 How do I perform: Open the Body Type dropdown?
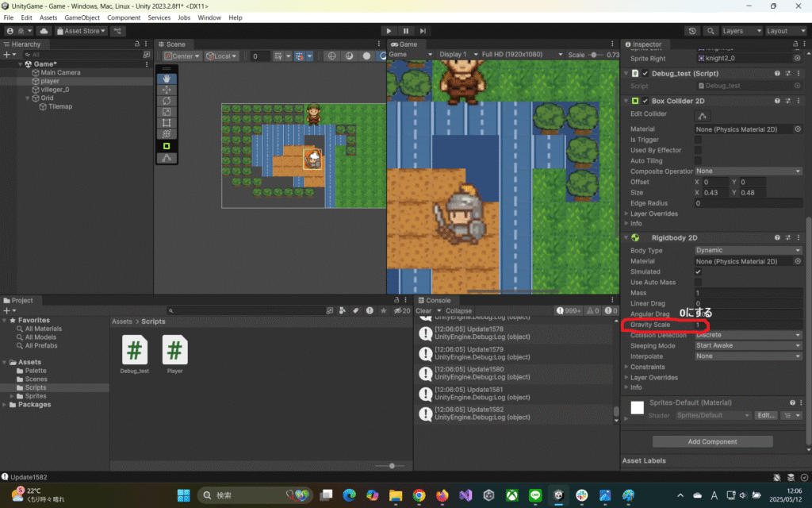point(749,250)
